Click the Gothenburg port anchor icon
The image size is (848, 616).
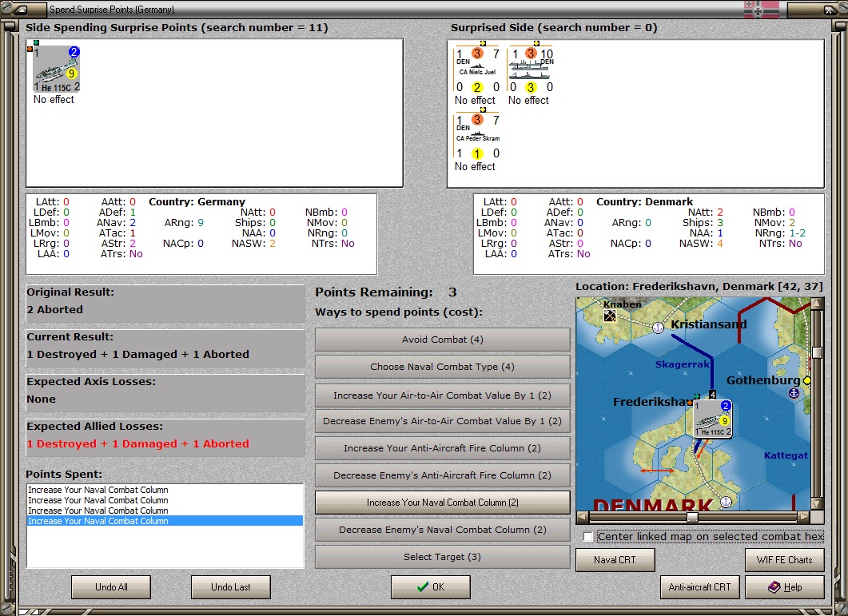point(794,393)
